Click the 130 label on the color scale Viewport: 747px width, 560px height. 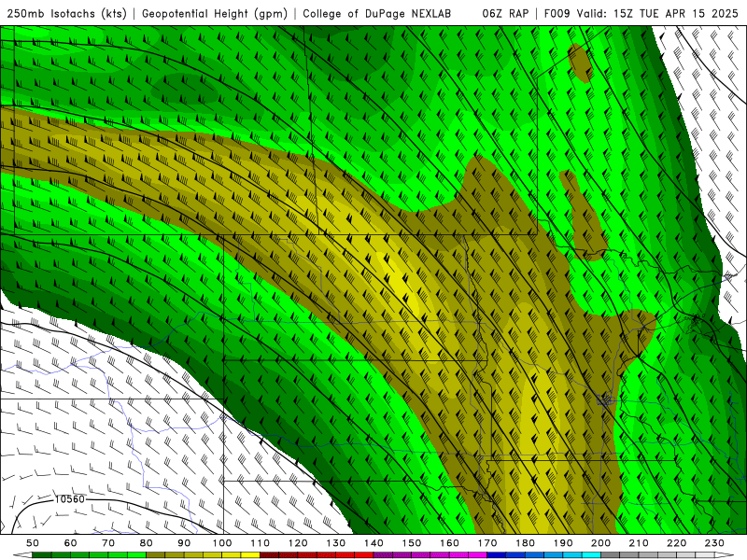[x=336, y=543]
